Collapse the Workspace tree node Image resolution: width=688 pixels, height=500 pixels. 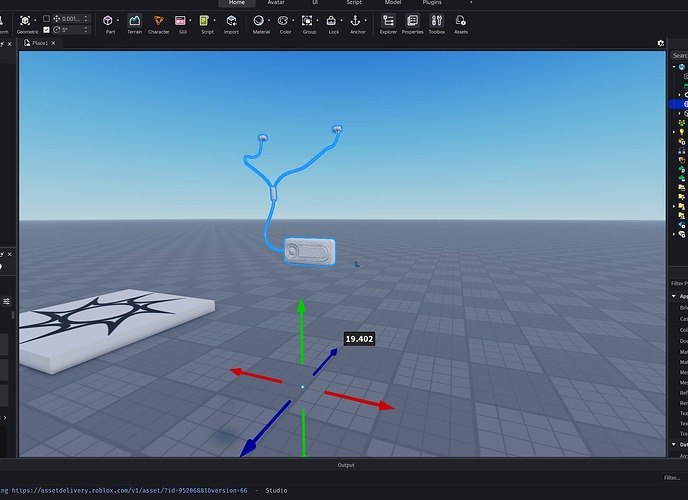point(674,67)
